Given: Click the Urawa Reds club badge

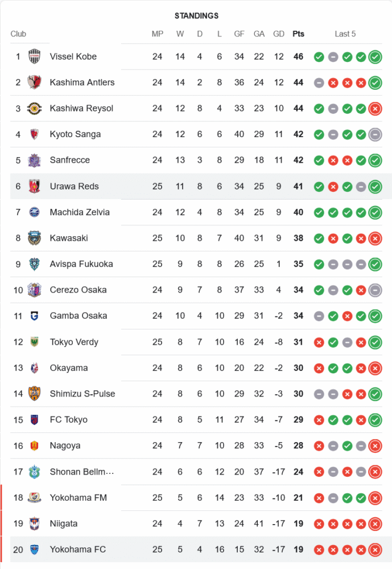Looking at the screenshot, I should point(35,186).
